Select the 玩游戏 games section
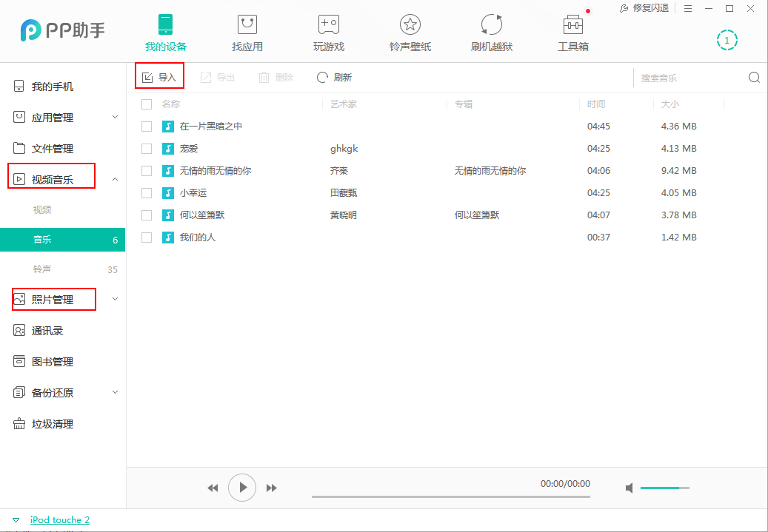The width and height of the screenshot is (768, 532). pyautogui.click(x=328, y=31)
